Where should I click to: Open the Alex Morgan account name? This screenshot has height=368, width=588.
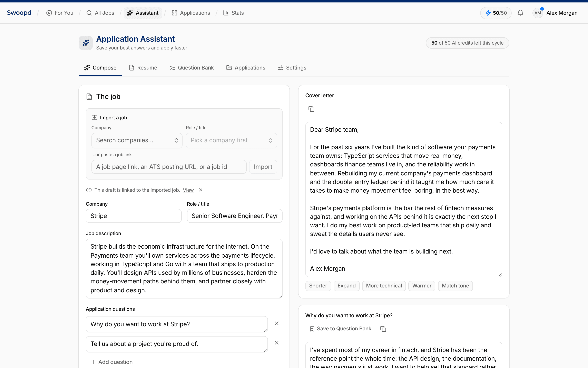[x=562, y=13]
